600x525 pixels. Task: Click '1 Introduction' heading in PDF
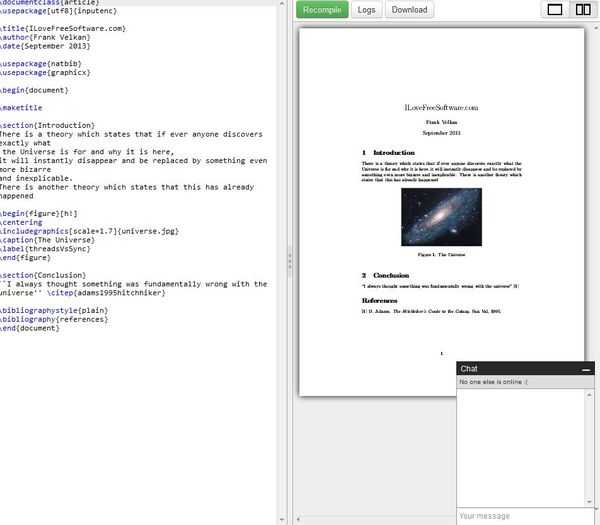point(388,153)
